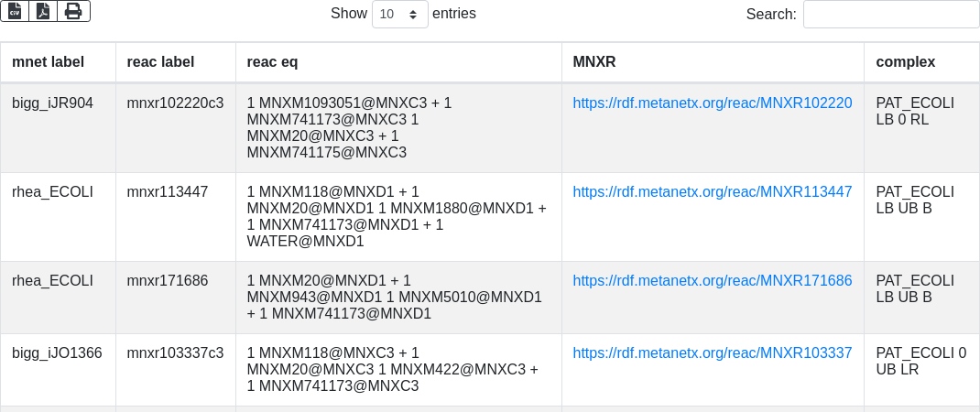Viewport: 980px width, 412px height.
Task: Click the mnxr171686 reac label cell
Action: pyautogui.click(x=168, y=281)
